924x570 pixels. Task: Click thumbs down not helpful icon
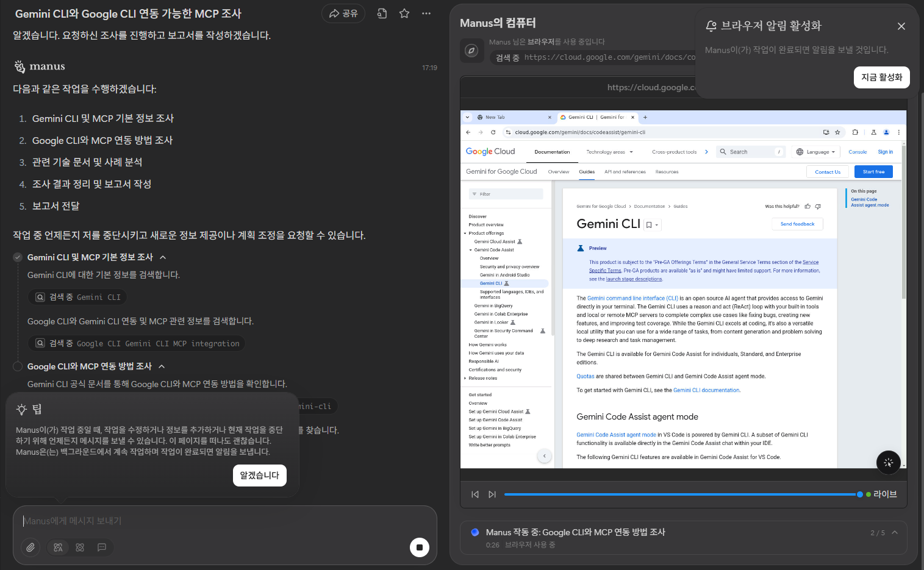click(818, 206)
